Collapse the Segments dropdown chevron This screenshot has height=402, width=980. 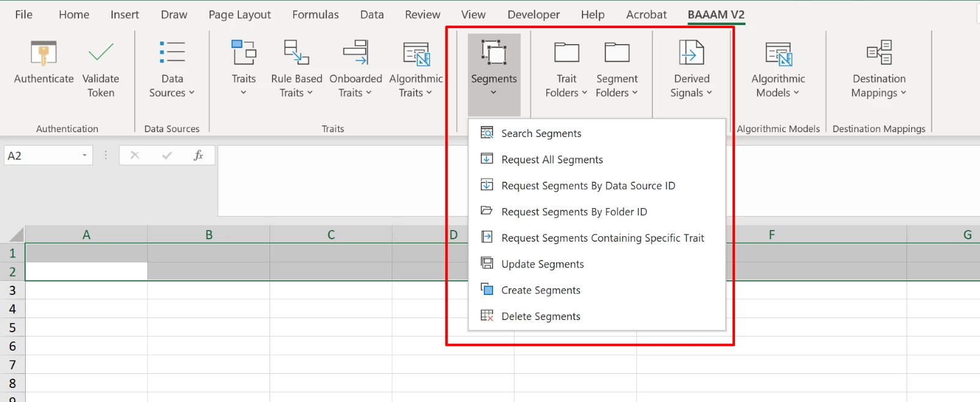point(493,92)
